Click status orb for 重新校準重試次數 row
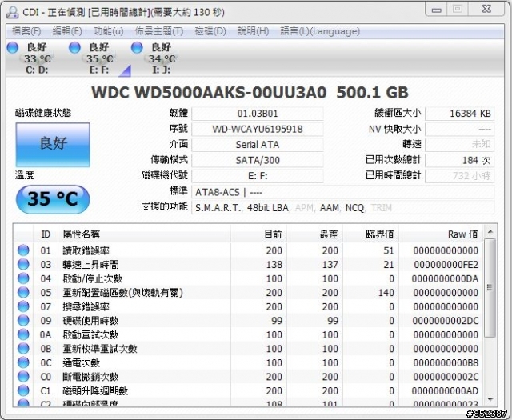This screenshot has width=512, height=420. pos(23,349)
